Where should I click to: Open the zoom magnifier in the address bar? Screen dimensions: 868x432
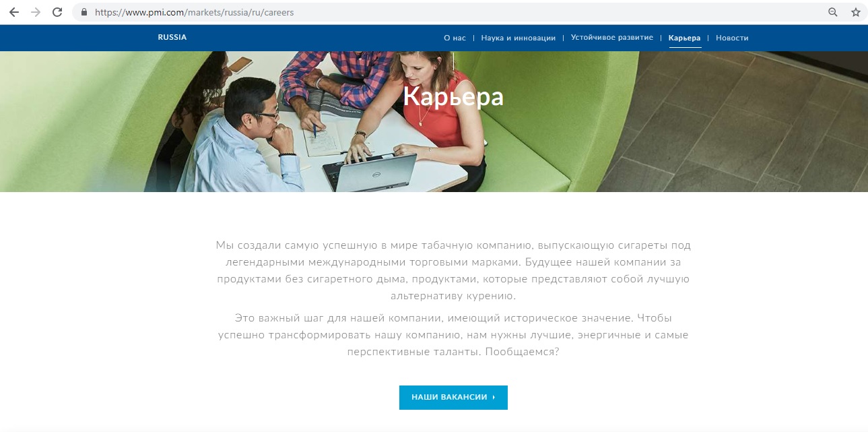pos(833,12)
